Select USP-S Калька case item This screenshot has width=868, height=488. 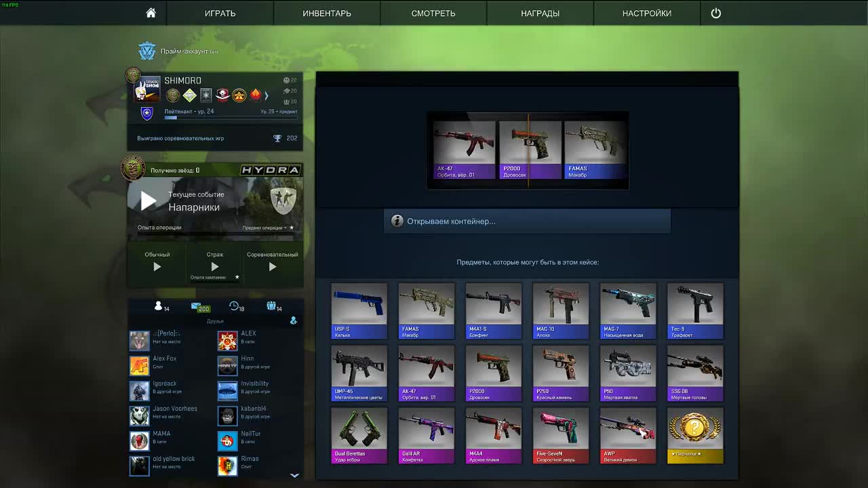359,310
